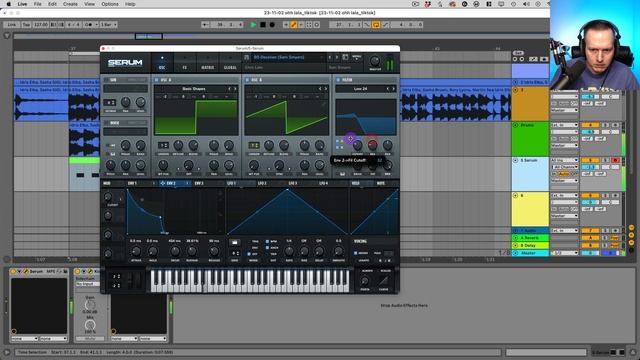The width and height of the screenshot is (640, 360).
Task: Click the ENV 2 Release knob
Action: (214, 251)
